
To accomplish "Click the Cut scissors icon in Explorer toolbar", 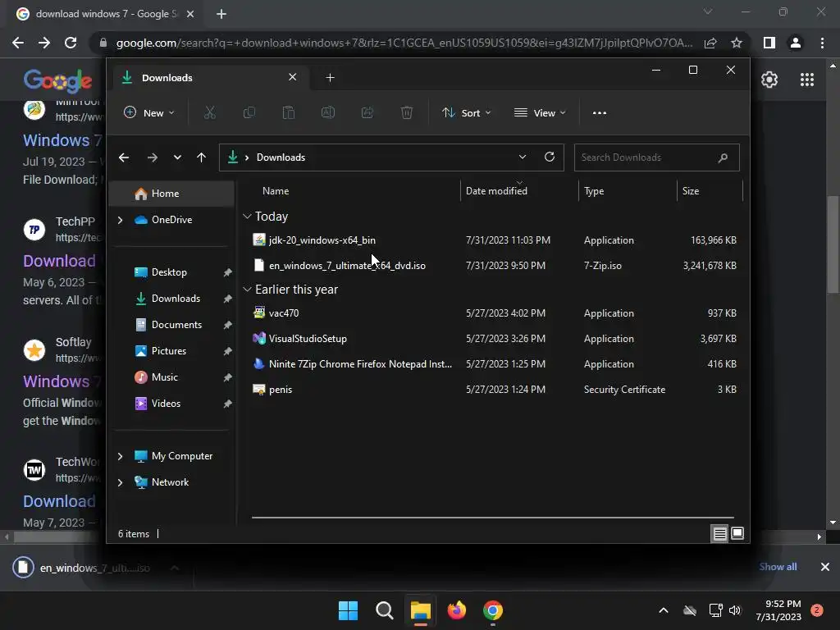I will (x=209, y=112).
